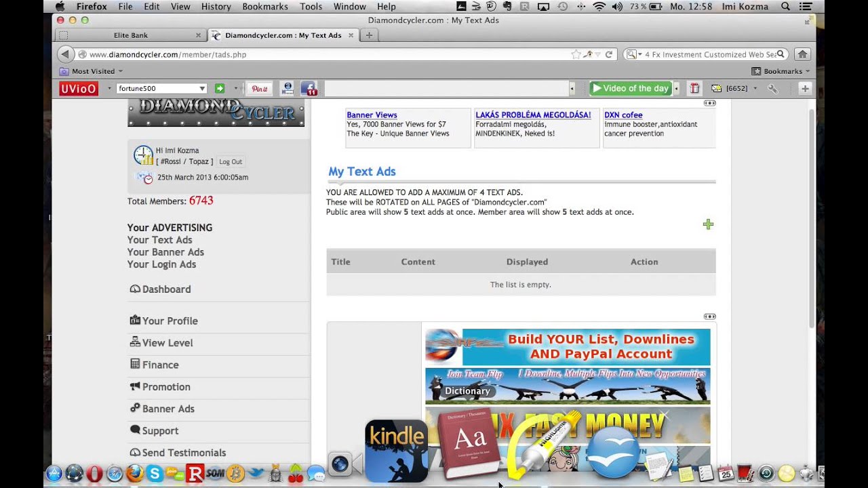Click the Opera browser dock icon
Screen dimensions: 868x488
click(94, 473)
